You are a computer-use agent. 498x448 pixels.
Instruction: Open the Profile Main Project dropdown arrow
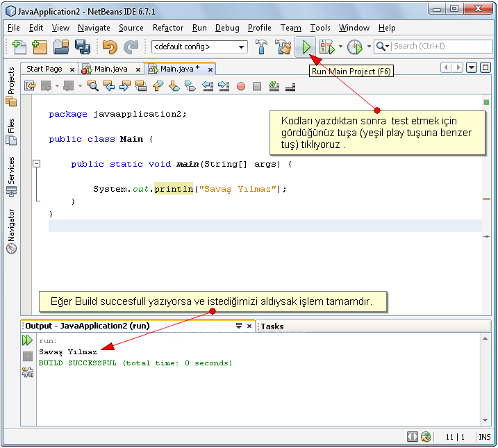(368, 47)
